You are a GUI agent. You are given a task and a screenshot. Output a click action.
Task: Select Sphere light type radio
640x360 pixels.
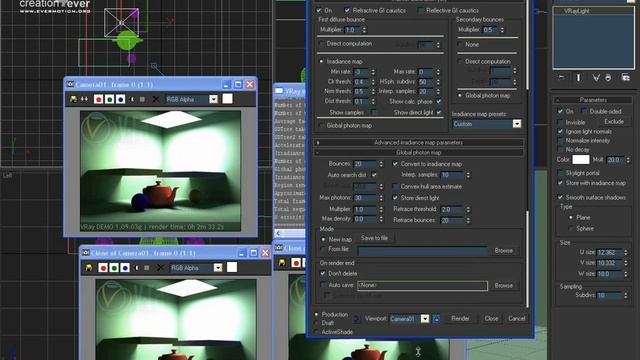(571, 229)
